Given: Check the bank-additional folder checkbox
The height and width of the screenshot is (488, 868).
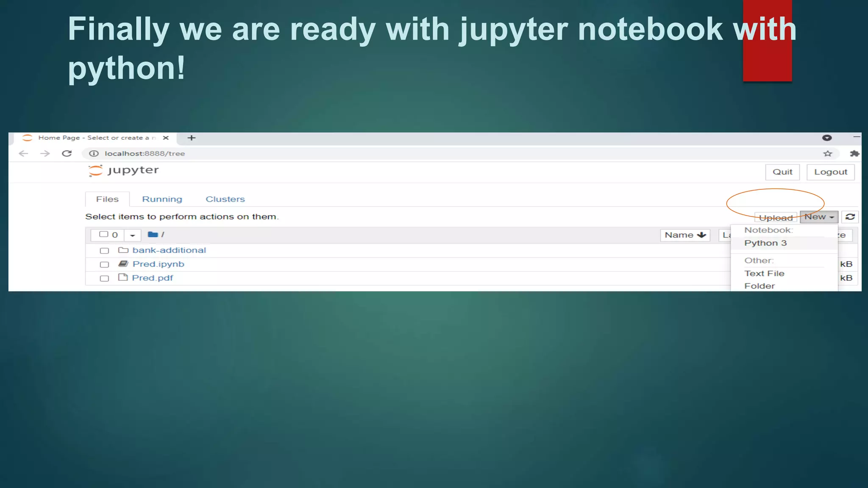Looking at the screenshot, I should click(104, 251).
